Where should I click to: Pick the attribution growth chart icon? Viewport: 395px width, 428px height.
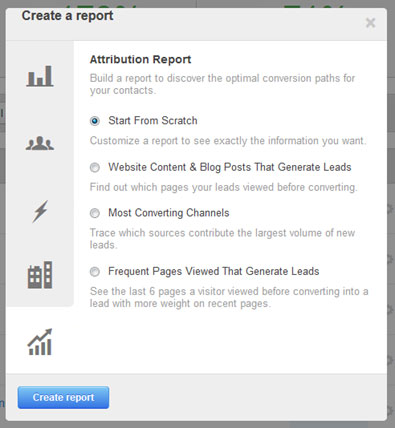[40, 342]
